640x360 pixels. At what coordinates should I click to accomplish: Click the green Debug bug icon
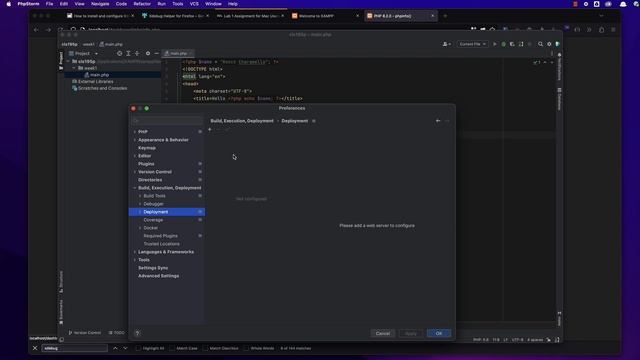click(503, 44)
